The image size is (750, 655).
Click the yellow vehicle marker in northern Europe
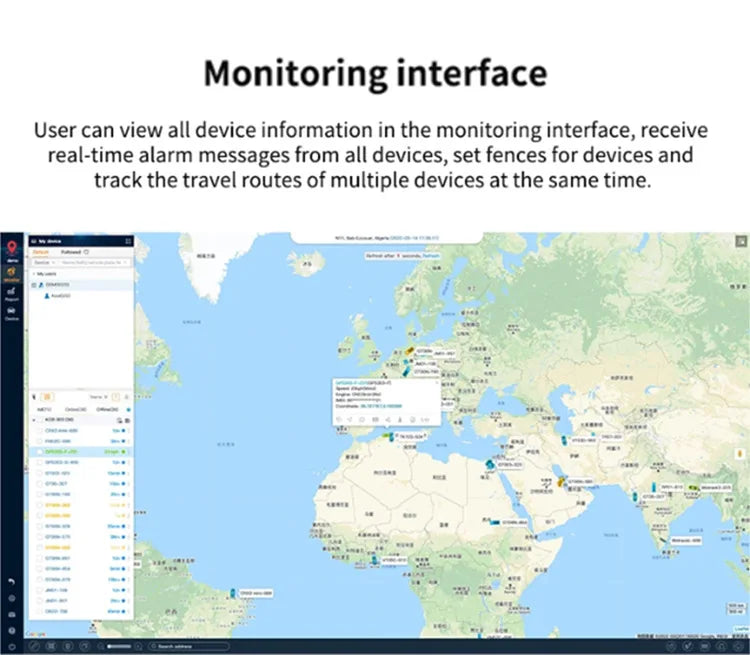click(x=409, y=351)
